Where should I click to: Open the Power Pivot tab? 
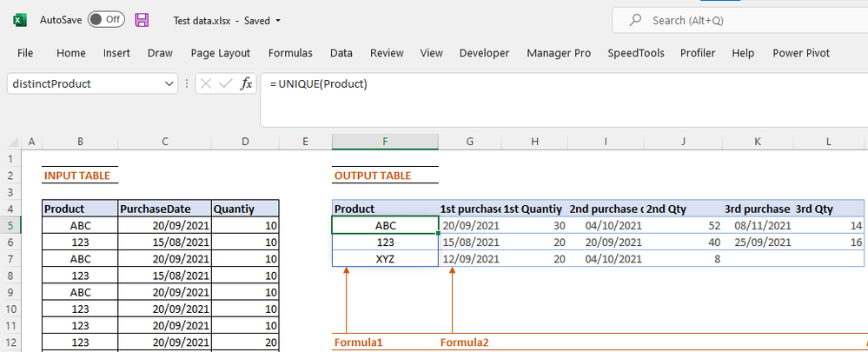[801, 53]
